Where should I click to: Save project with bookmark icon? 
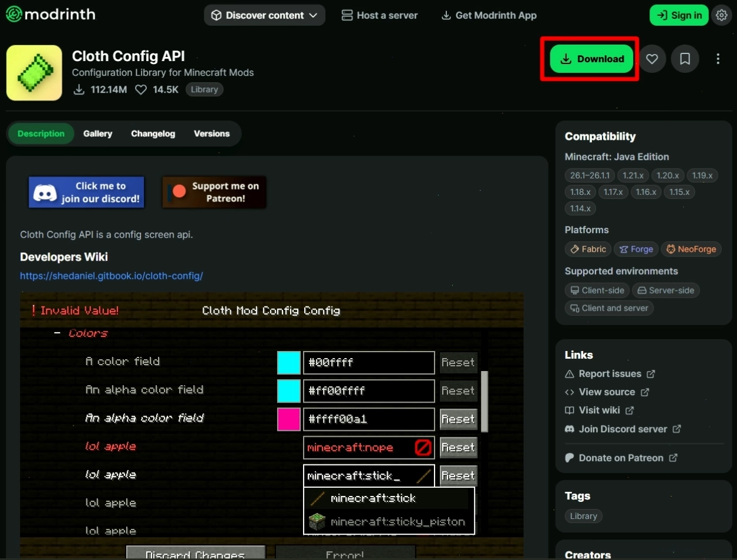coord(685,59)
